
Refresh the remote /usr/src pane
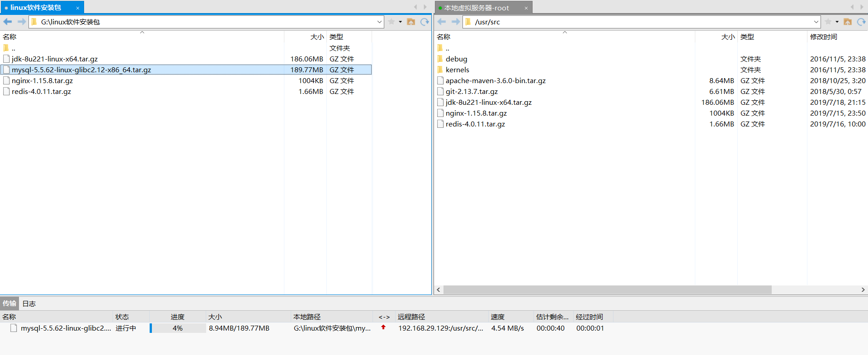[861, 22]
